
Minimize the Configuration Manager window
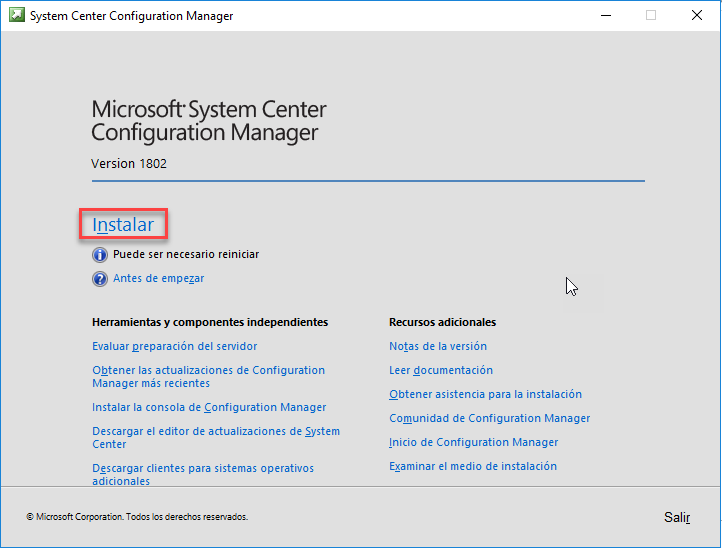tap(606, 15)
